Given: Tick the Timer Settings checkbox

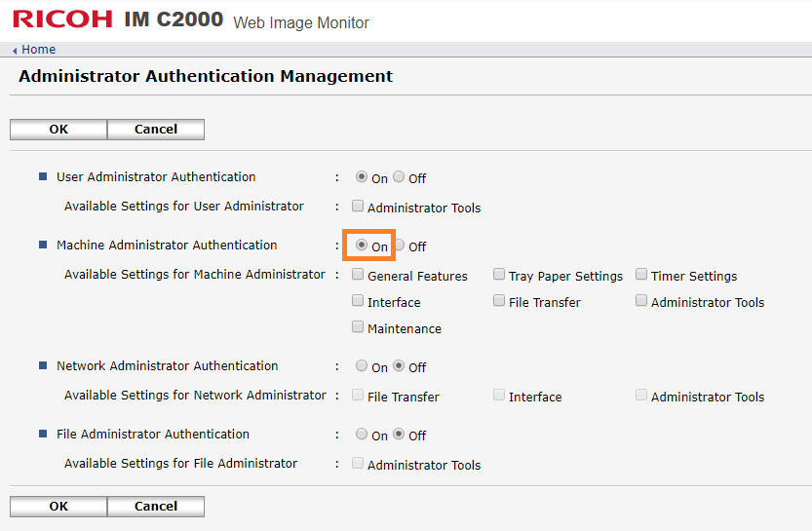Looking at the screenshot, I should (641, 275).
